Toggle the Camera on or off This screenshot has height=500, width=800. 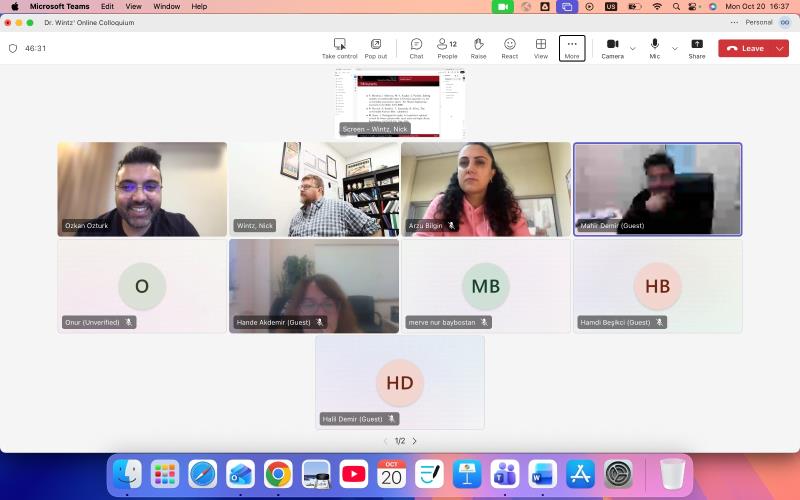click(x=612, y=47)
